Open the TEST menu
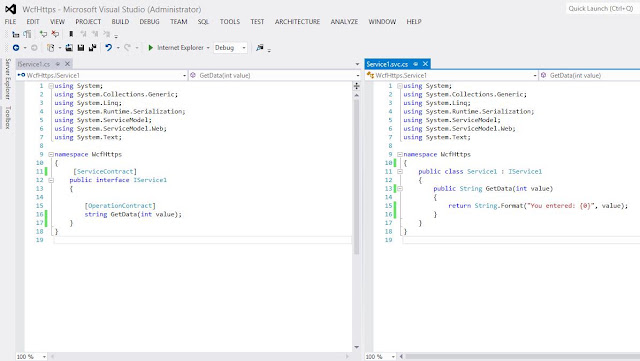Viewport: 640px width, 361px height. [x=257, y=22]
